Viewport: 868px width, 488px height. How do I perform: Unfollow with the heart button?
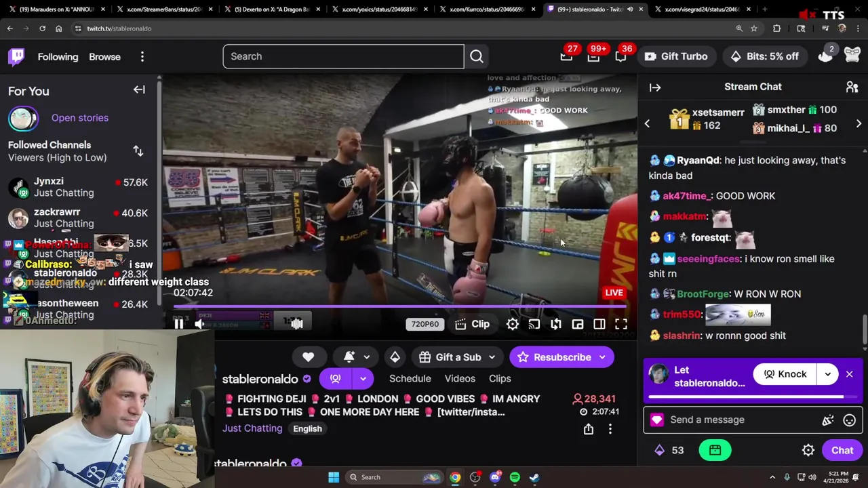(308, 357)
